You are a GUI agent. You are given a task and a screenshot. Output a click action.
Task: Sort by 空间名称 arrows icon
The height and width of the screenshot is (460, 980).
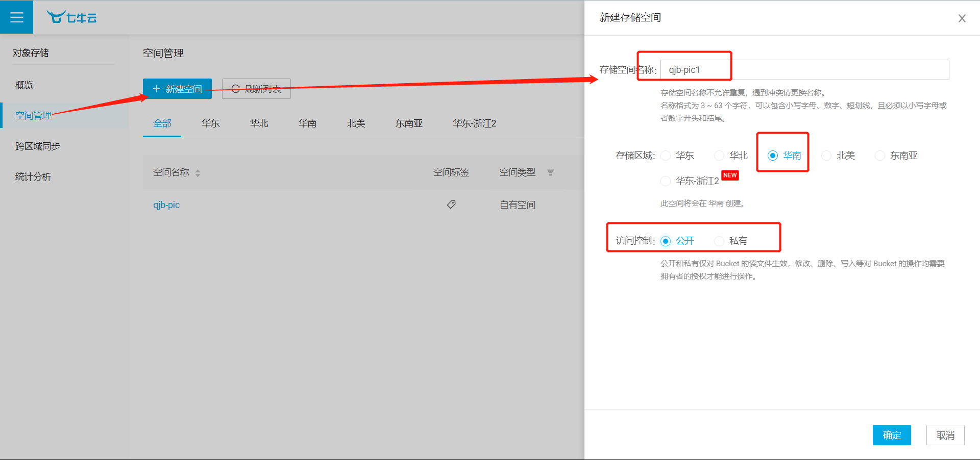(198, 173)
